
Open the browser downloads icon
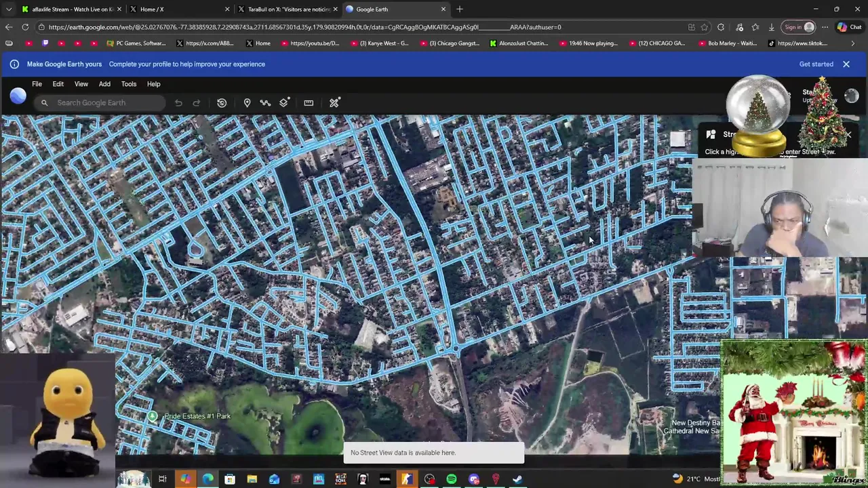tap(771, 27)
